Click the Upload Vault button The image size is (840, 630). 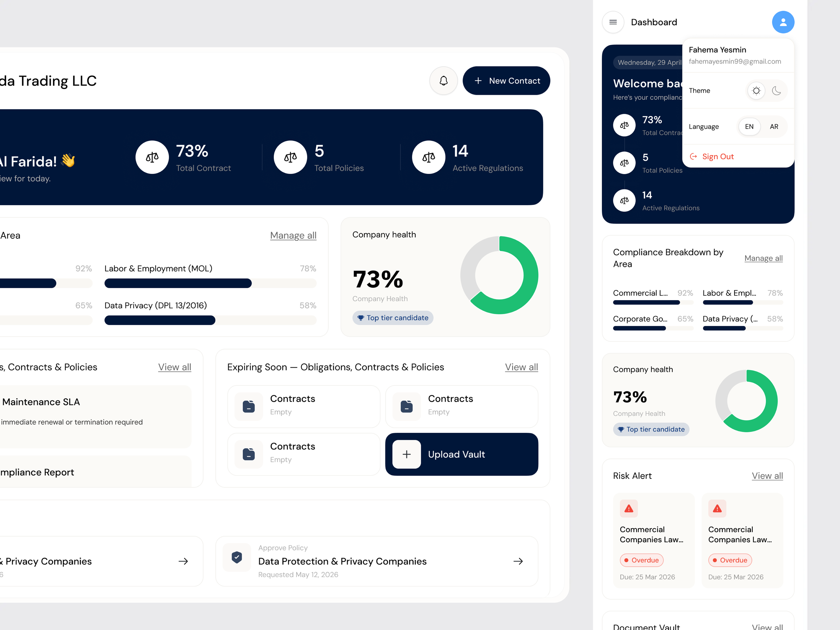461,454
